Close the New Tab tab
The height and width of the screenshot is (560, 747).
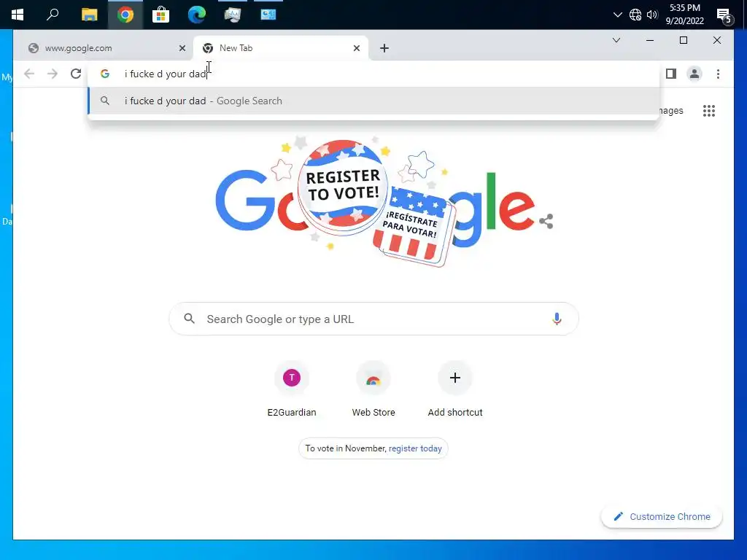[x=356, y=48]
